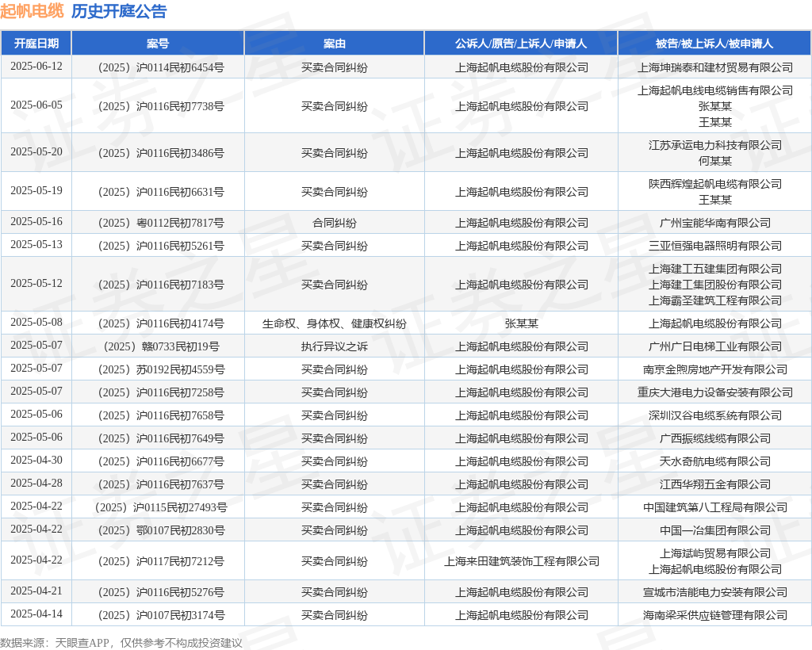The image size is (812, 650).
Task: Select date cell 2025-06-12
Action: click(x=36, y=67)
